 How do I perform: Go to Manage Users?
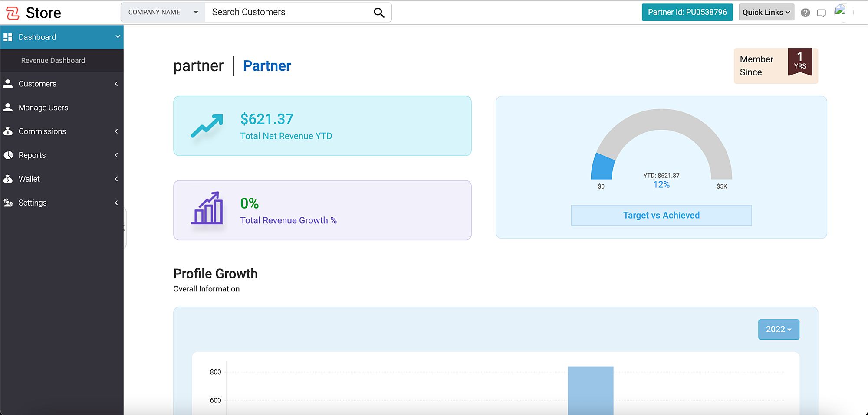pos(62,108)
